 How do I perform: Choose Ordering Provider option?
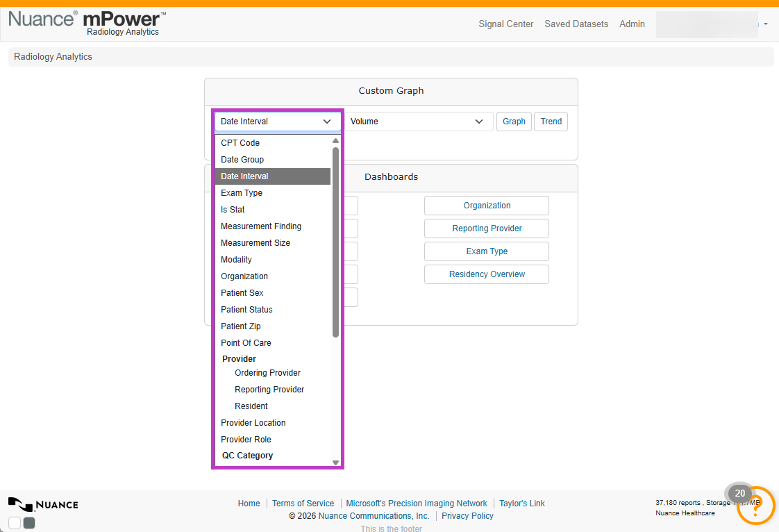pyautogui.click(x=273, y=373)
